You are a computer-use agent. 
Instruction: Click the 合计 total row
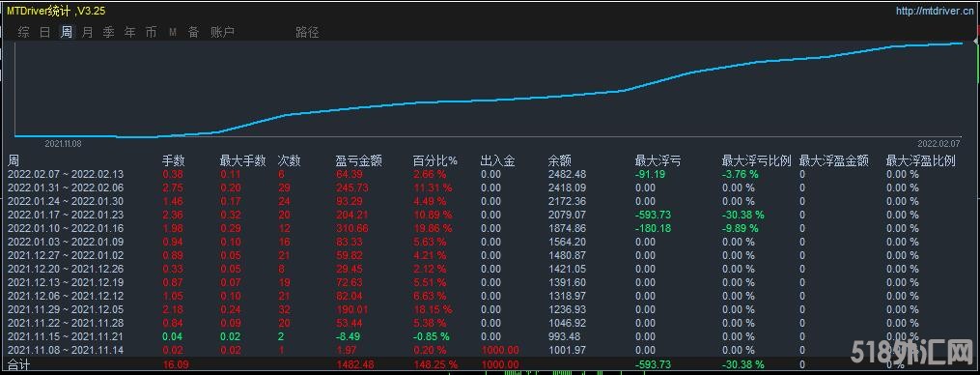coord(490,364)
